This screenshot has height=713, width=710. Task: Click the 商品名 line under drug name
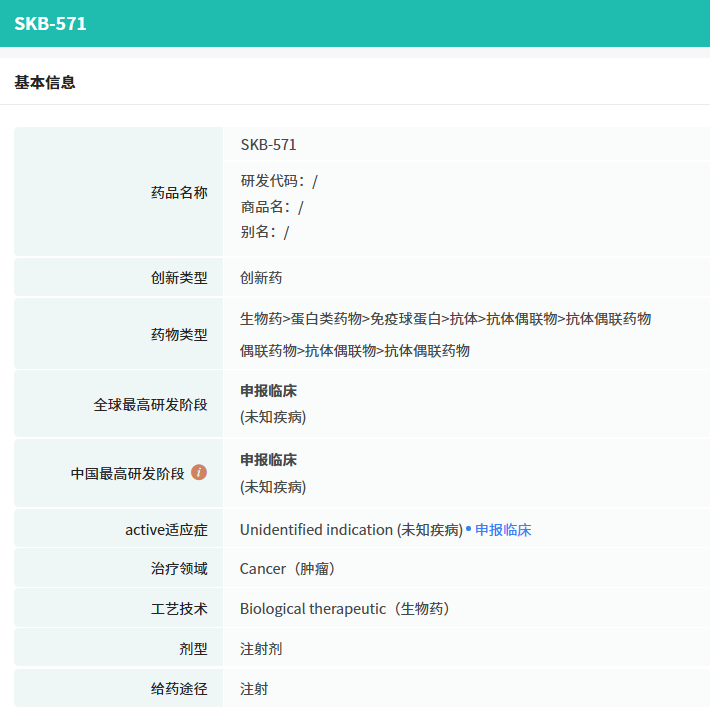[272, 207]
